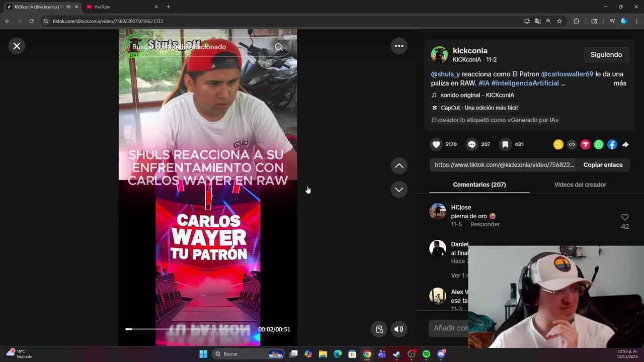Reply to HCjose's comment via Responder
This screenshot has height=362, width=644.
point(485,224)
